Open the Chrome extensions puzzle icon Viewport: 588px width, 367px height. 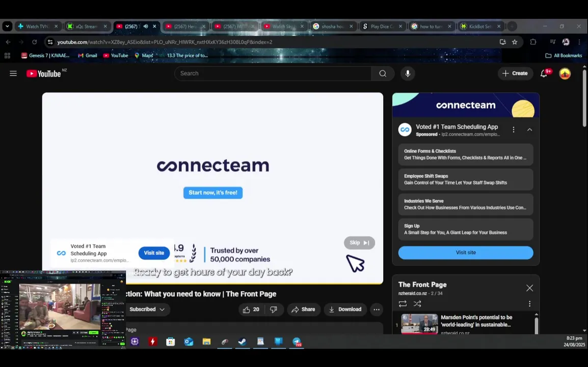[x=533, y=42]
